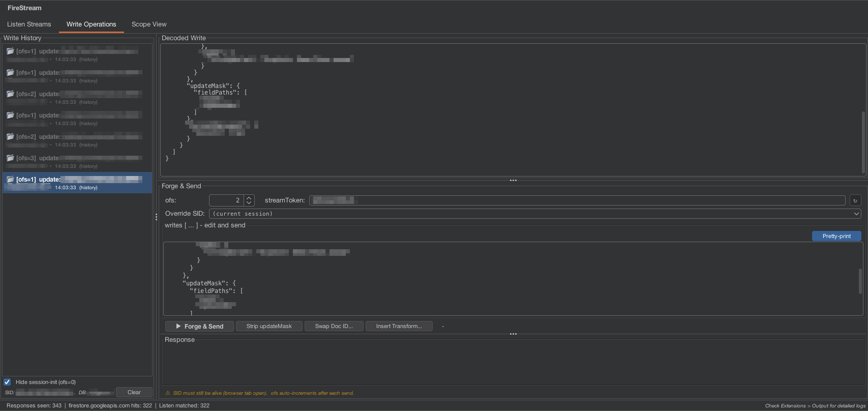Viewport: 868px width, 411px height.
Task: Select the [ofs=3] update history entry
Action: 77,161
